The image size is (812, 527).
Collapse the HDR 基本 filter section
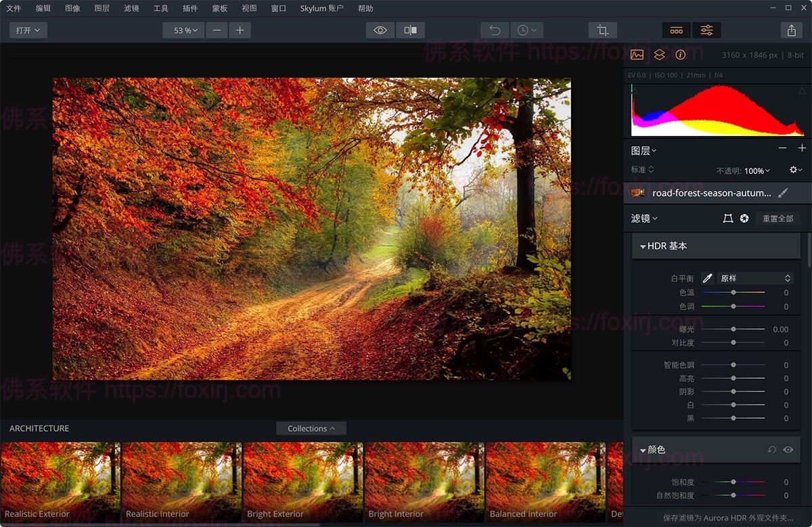tap(642, 246)
